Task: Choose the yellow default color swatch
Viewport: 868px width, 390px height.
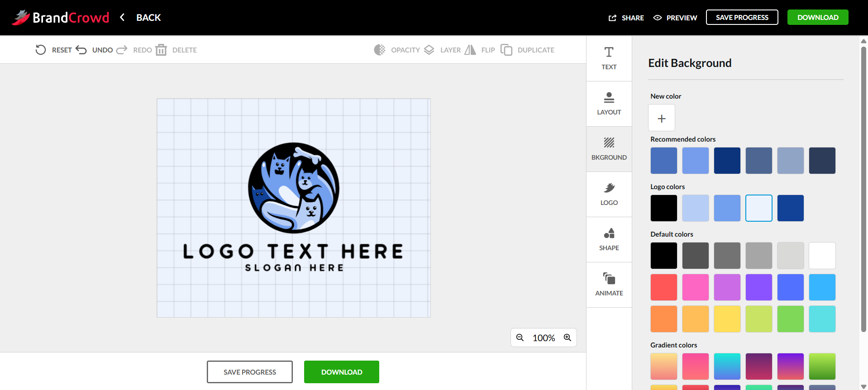Action: (x=727, y=319)
